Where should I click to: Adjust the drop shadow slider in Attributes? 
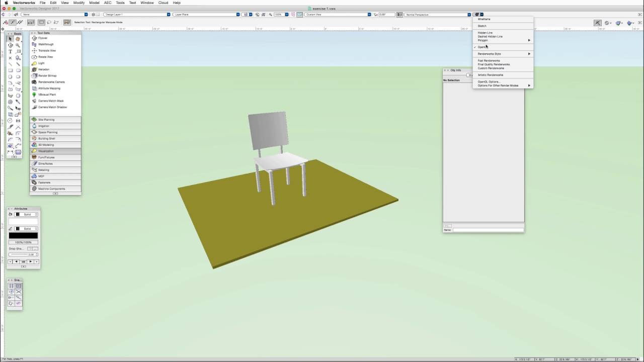[x=23, y=254]
